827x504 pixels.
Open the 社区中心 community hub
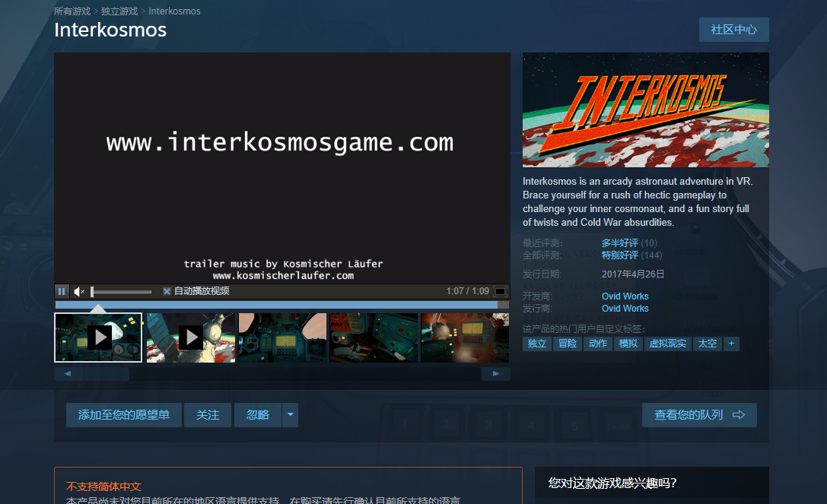[x=733, y=30]
